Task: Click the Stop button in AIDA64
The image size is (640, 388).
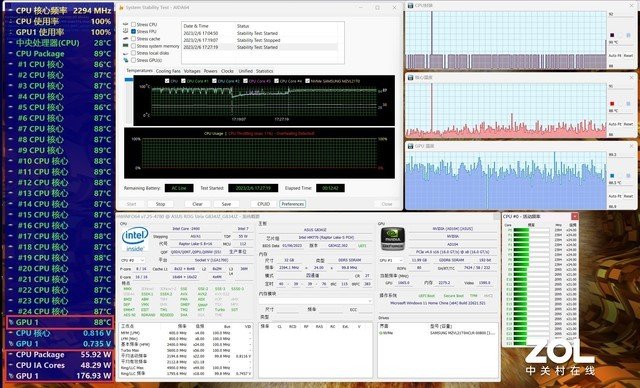Action: (x=160, y=204)
